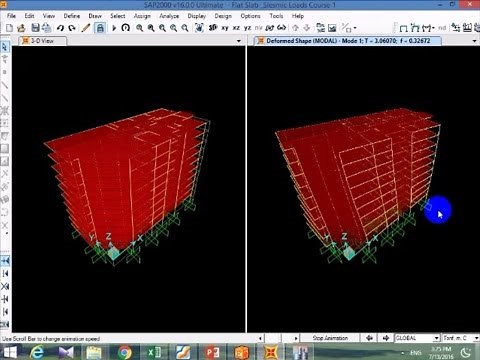
Task: Open the Tools menu
Action: pos(276,16)
